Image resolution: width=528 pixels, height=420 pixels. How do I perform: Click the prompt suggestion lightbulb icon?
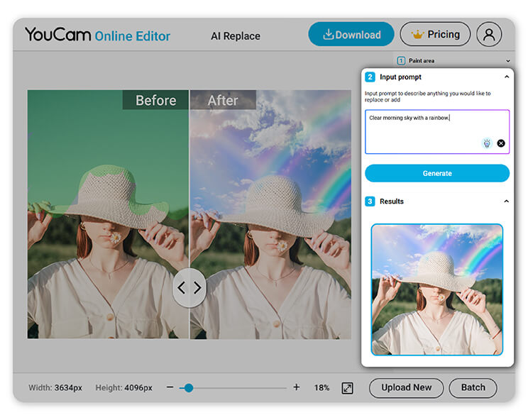point(487,143)
